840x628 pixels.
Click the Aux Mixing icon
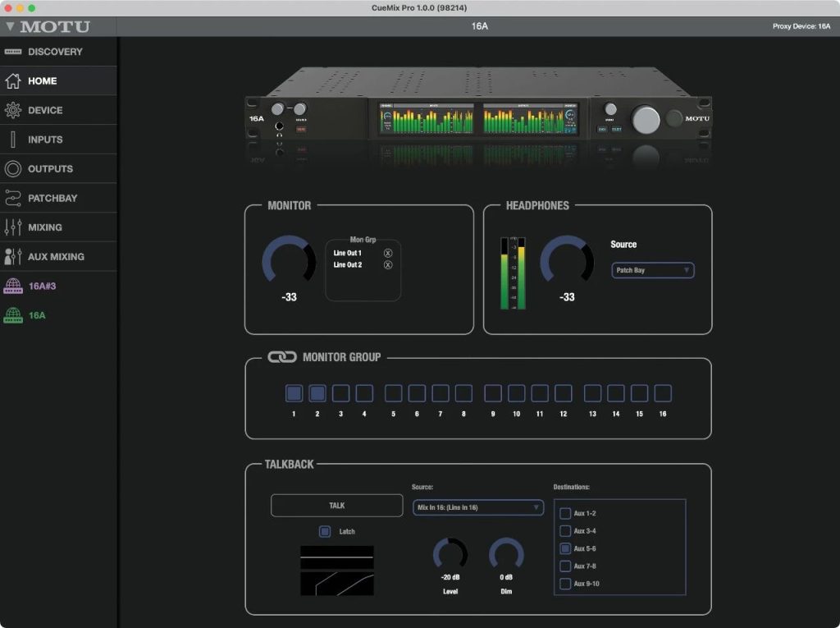(x=12, y=256)
